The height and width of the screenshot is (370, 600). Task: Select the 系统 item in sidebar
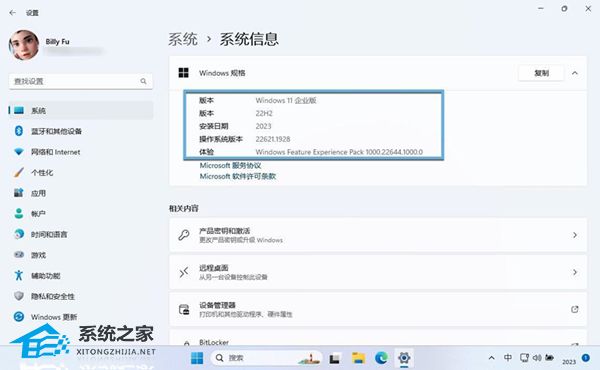[x=80, y=111]
